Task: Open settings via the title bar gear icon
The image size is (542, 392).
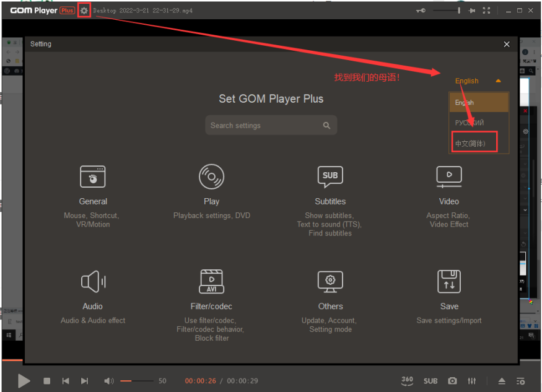Action: [84, 11]
